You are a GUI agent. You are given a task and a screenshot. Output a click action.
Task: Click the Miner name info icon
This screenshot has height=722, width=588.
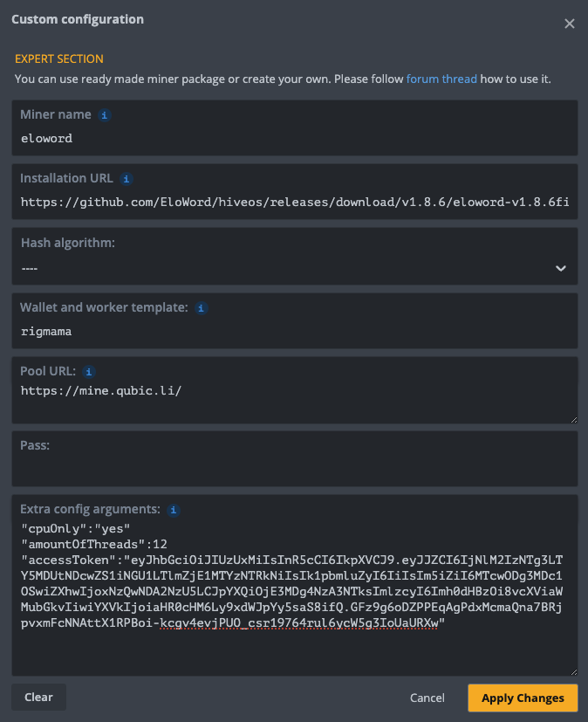coord(105,114)
